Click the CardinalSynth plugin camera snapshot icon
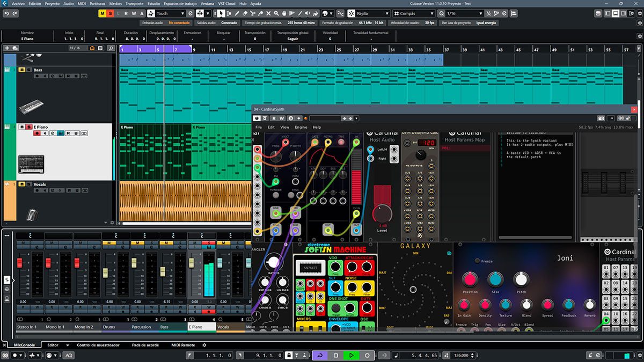This screenshot has height=362, width=644. coord(602,118)
